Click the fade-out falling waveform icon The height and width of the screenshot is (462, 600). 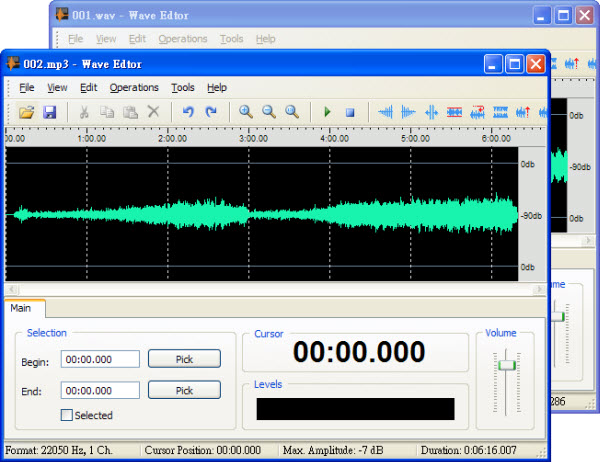[x=408, y=112]
